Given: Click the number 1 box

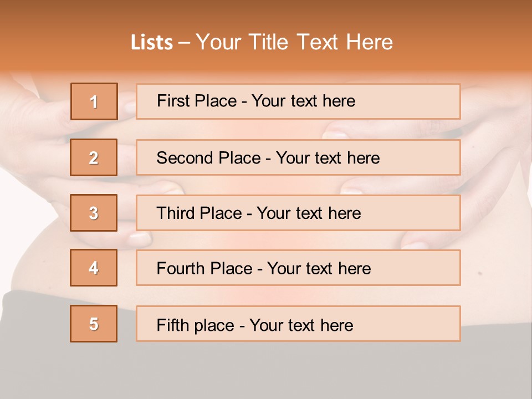Looking at the screenshot, I should coord(94,101).
